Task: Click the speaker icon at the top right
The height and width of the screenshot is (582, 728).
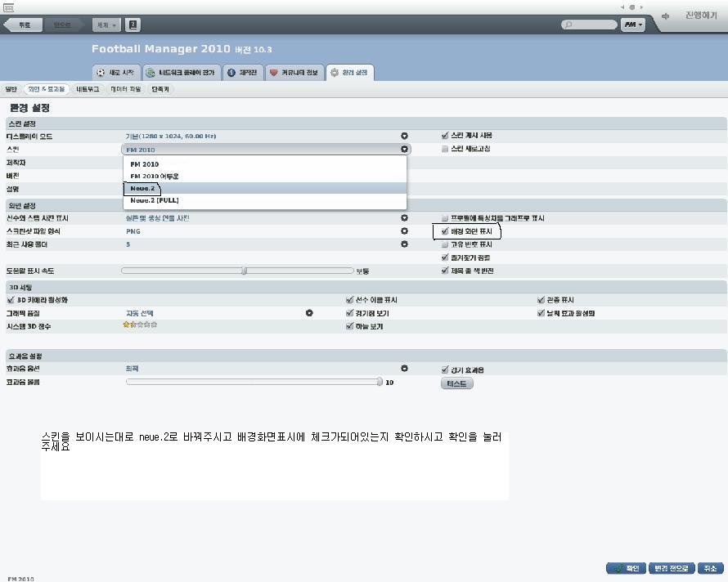Action: [x=665, y=16]
